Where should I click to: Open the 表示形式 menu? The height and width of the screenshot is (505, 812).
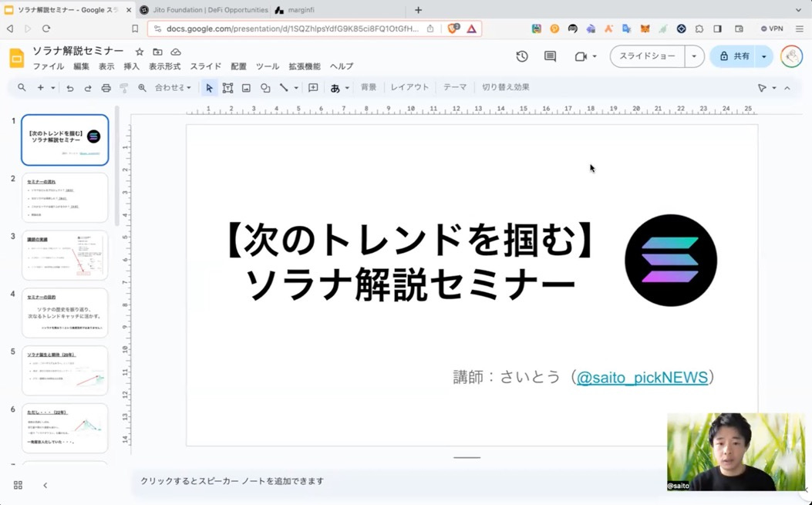[165, 66]
